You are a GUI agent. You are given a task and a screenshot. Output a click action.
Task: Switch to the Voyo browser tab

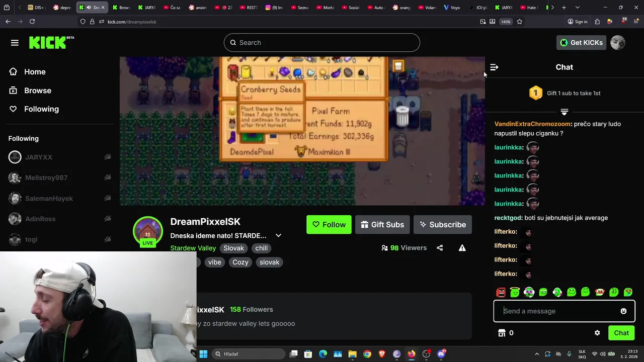[x=452, y=8]
